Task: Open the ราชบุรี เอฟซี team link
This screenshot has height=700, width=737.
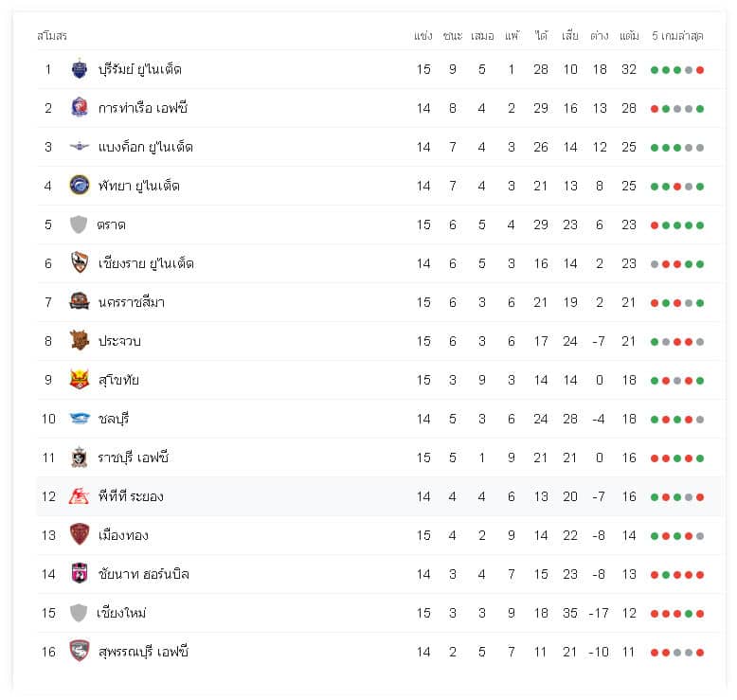Action: coord(133,458)
